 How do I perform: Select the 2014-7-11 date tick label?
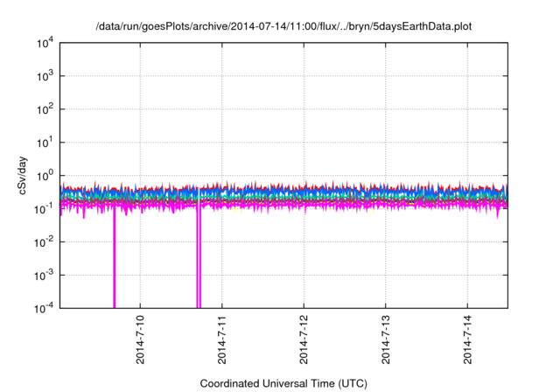(221, 339)
